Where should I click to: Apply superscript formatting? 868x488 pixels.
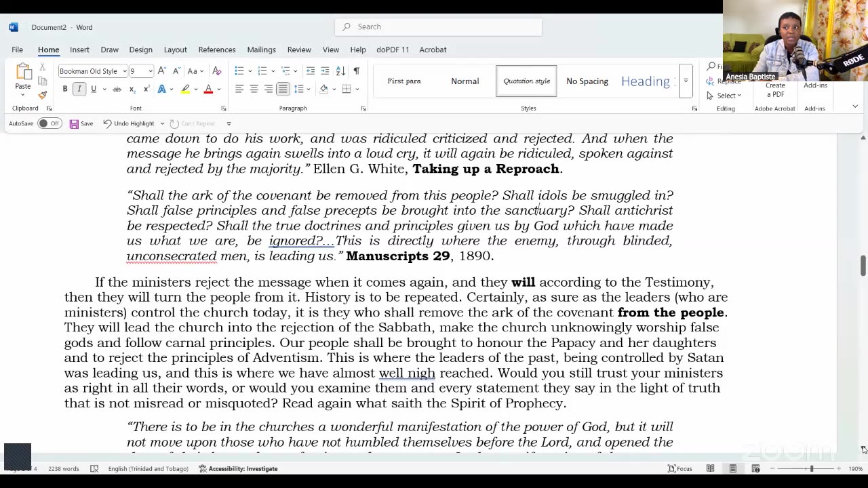[146, 89]
